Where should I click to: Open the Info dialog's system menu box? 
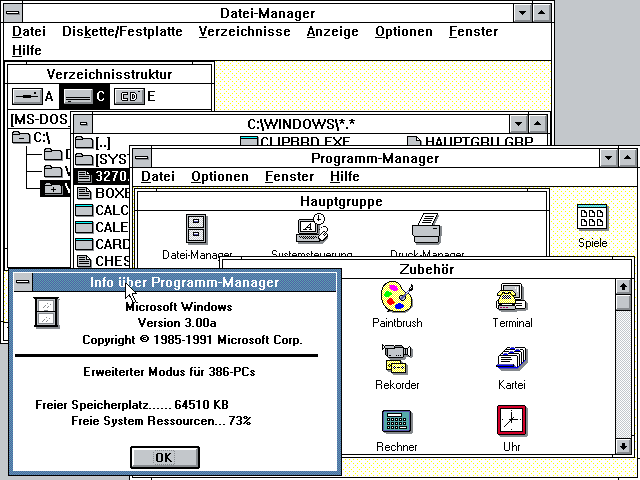(21, 282)
